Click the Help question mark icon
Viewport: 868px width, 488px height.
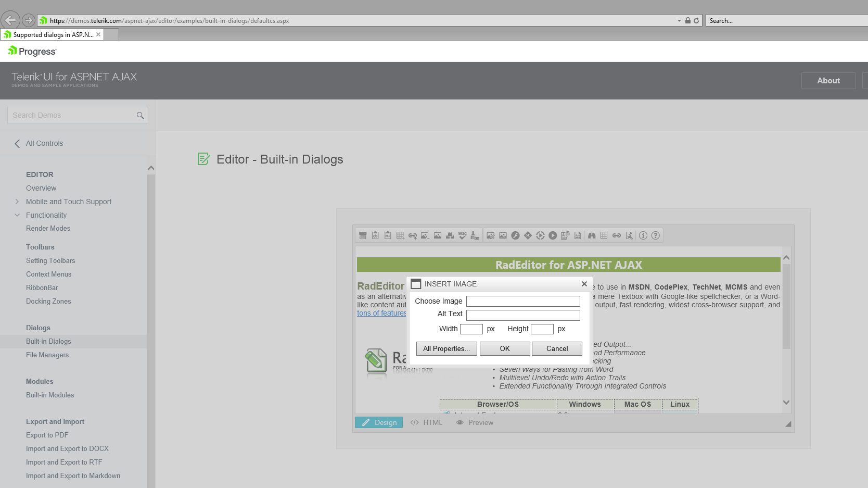656,235
